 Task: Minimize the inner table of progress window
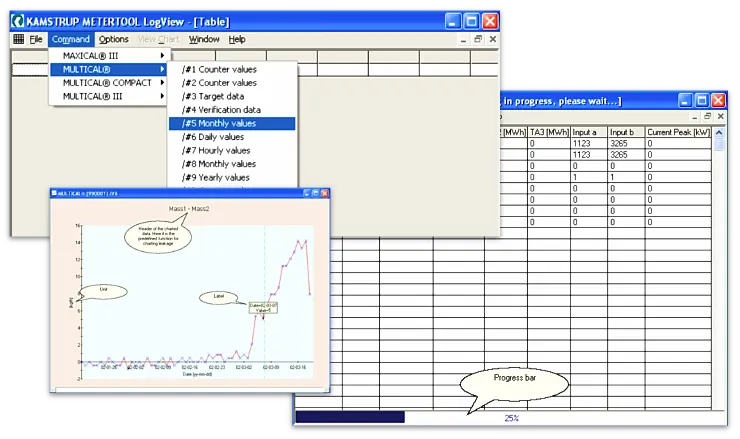[695, 117]
